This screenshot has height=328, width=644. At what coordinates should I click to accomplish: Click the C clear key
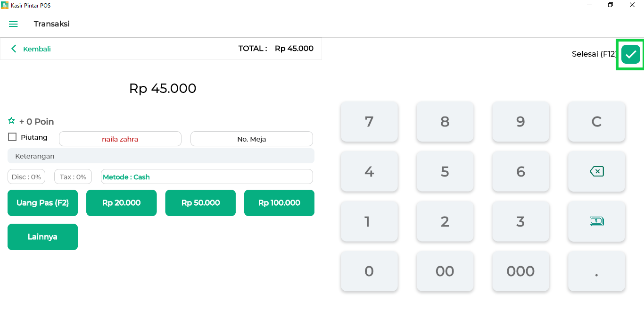(596, 121)
